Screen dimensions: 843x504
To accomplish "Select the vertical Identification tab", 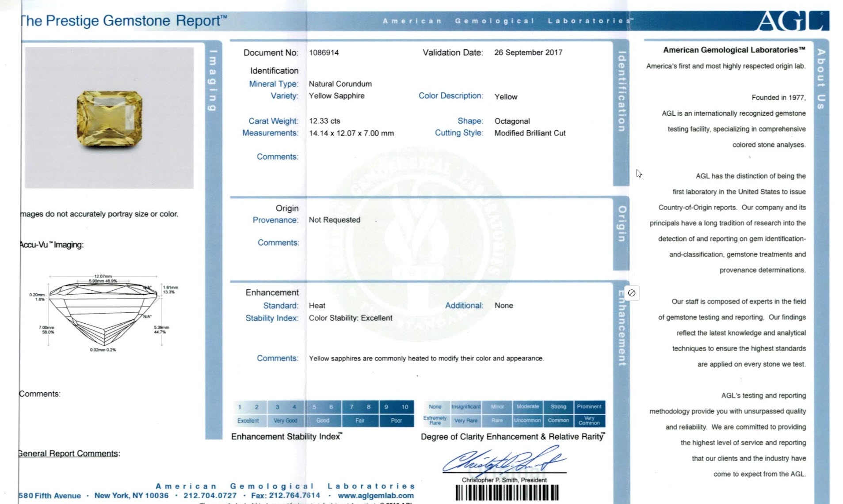I will [622, 91].
